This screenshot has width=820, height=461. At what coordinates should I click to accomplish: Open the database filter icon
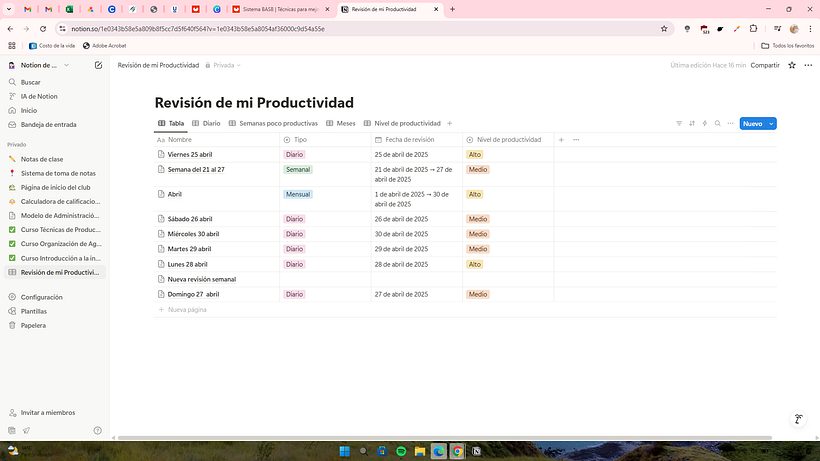point(679,124)
